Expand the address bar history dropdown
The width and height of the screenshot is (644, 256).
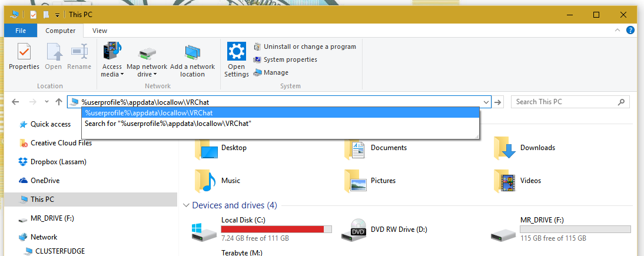click(486, 102)
